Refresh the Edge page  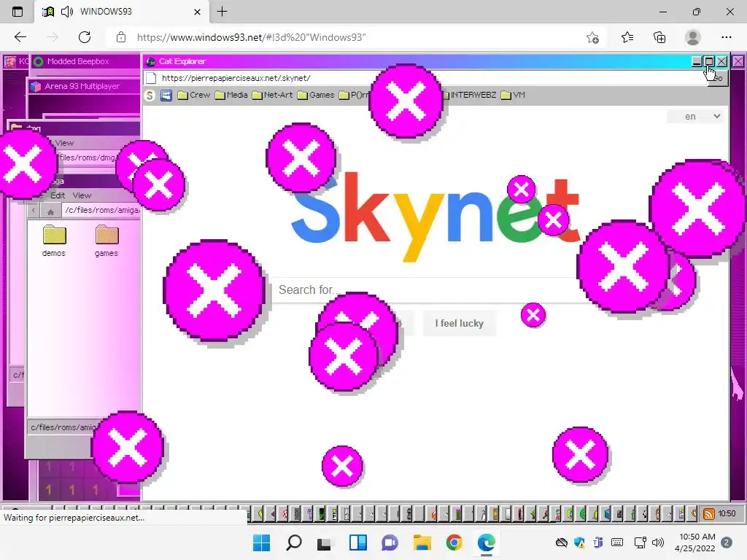[x=85, y=37]
